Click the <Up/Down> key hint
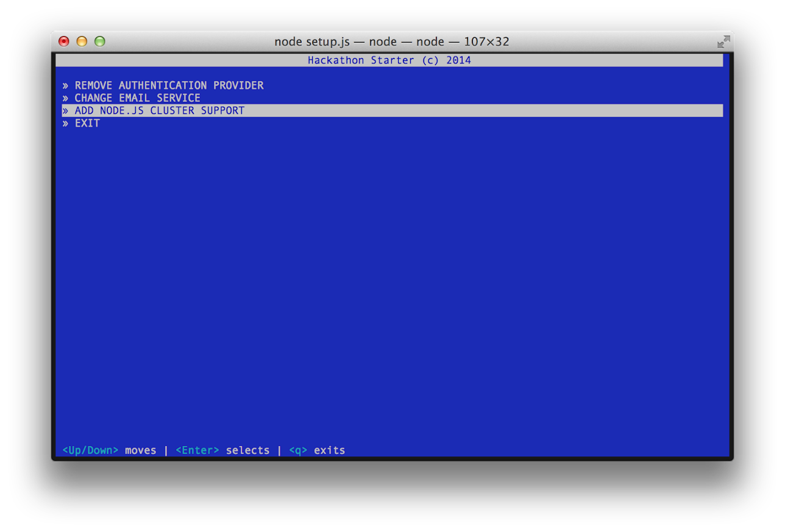The image size is (785, 532). click(x=90, y=450)
